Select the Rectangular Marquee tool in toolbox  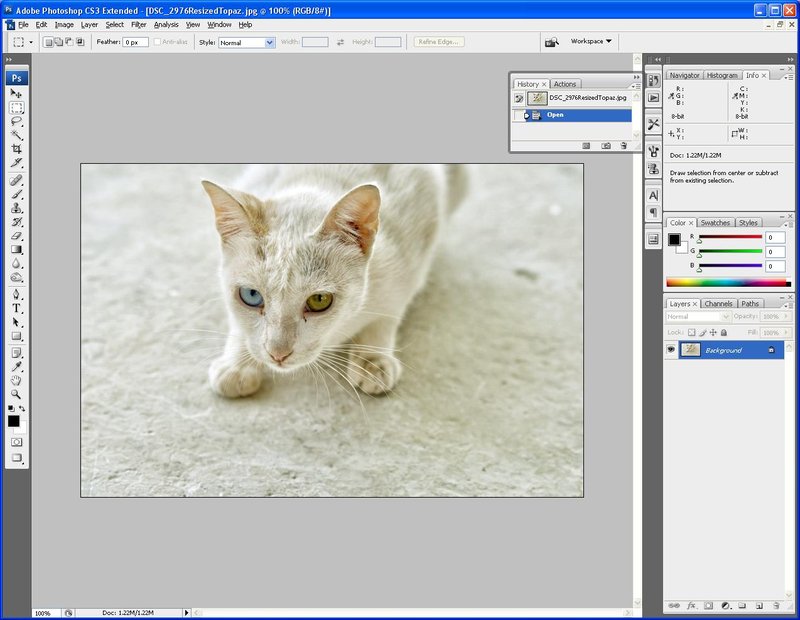pos(16,108)
